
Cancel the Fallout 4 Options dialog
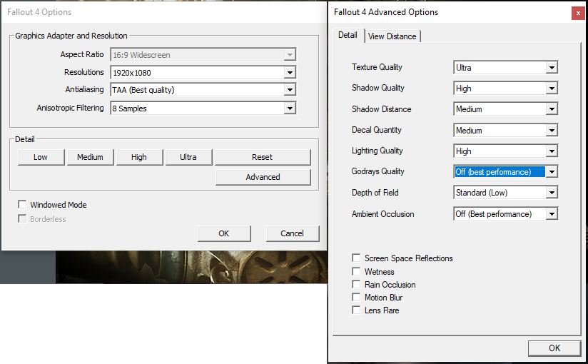point(293,233)
